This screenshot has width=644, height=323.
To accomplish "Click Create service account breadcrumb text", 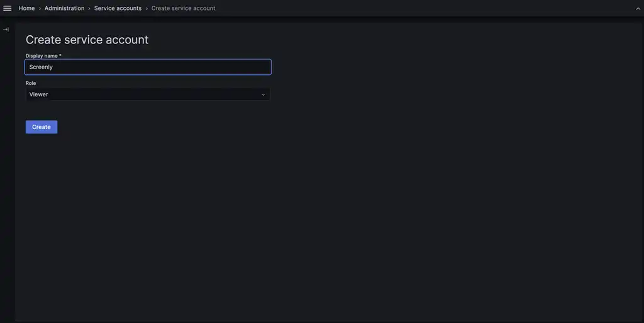I will [183, 8].
